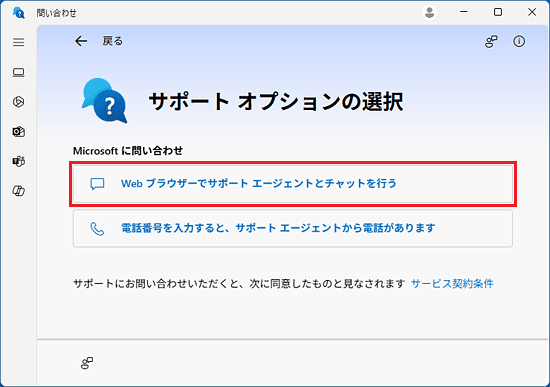Click the user account avatar
550x387 pixels.
[429, 13]
